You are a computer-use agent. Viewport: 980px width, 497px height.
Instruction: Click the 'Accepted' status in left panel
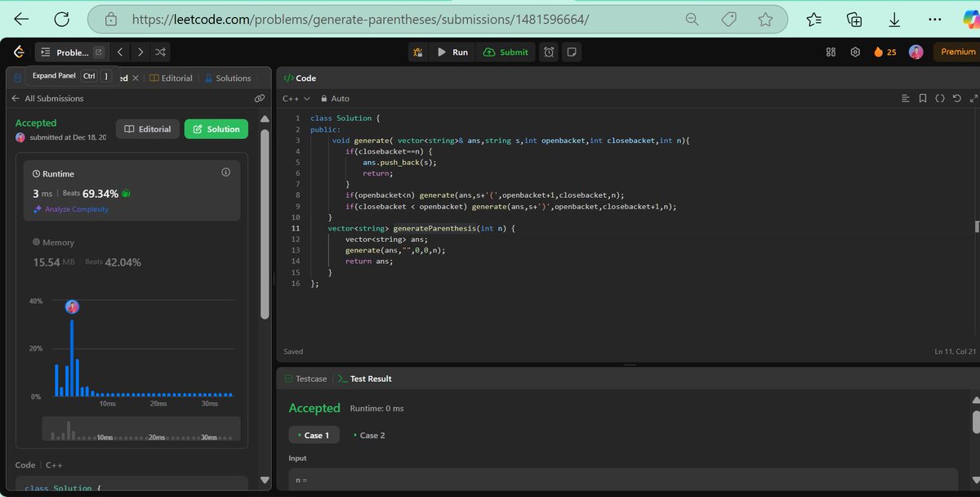coord(36,123)
